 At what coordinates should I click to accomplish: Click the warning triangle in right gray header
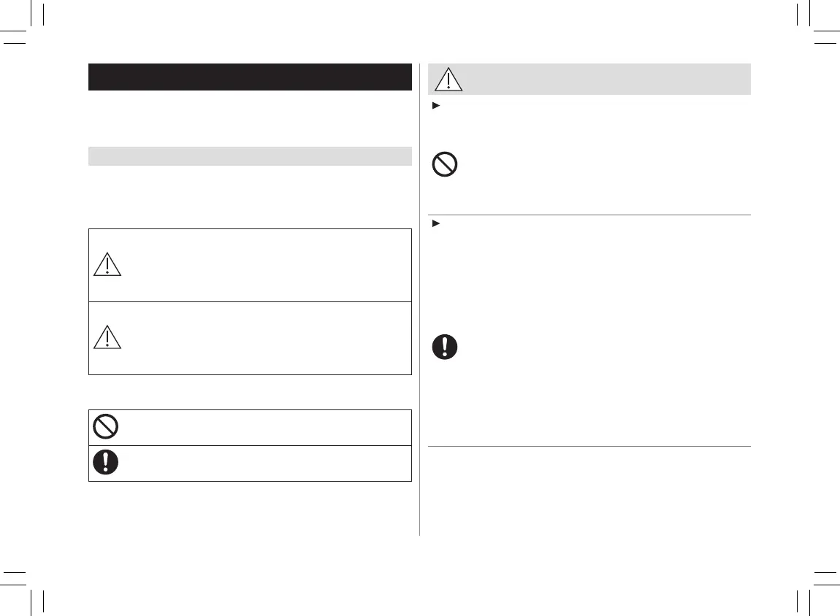[x=448, y=79]
